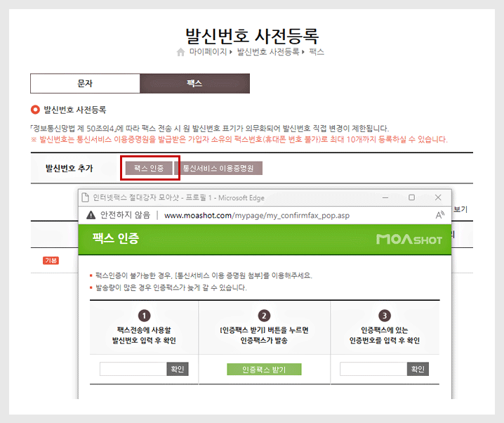Click the 인증팩스 받기 green button
The image size is (504, 423).
(x=264, y=370)
